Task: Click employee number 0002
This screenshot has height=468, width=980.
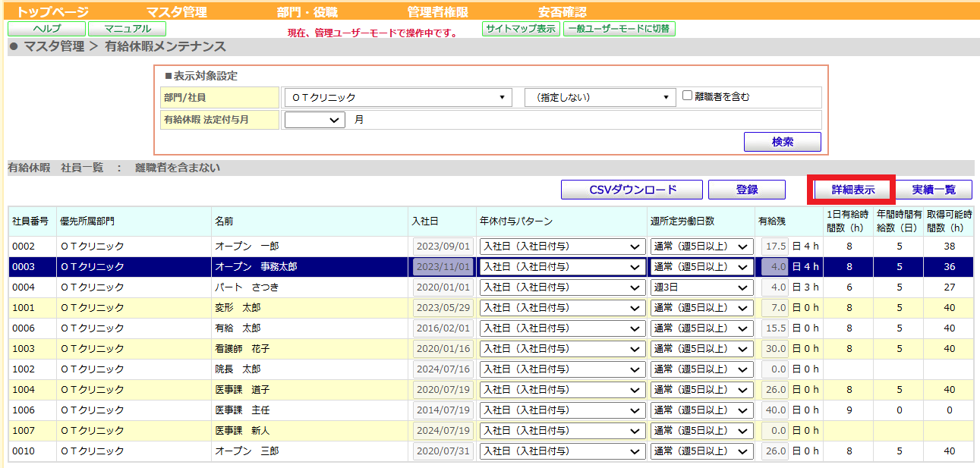Action: (23, 247)
